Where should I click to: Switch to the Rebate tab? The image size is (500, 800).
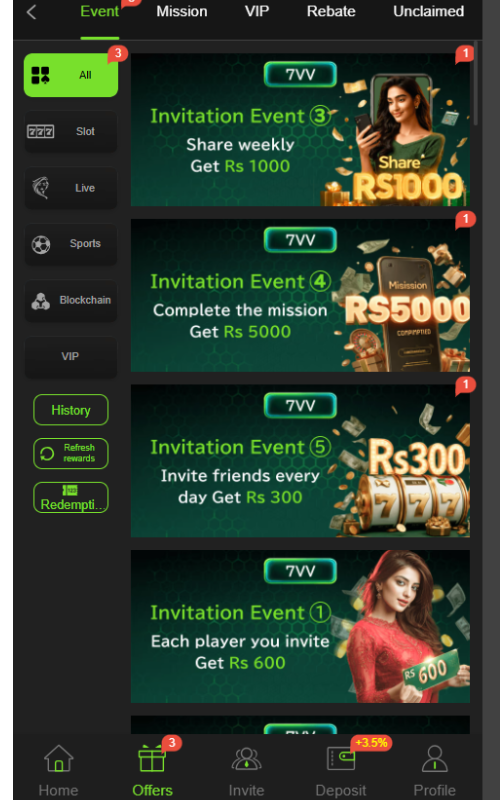[x=331, y=11]
